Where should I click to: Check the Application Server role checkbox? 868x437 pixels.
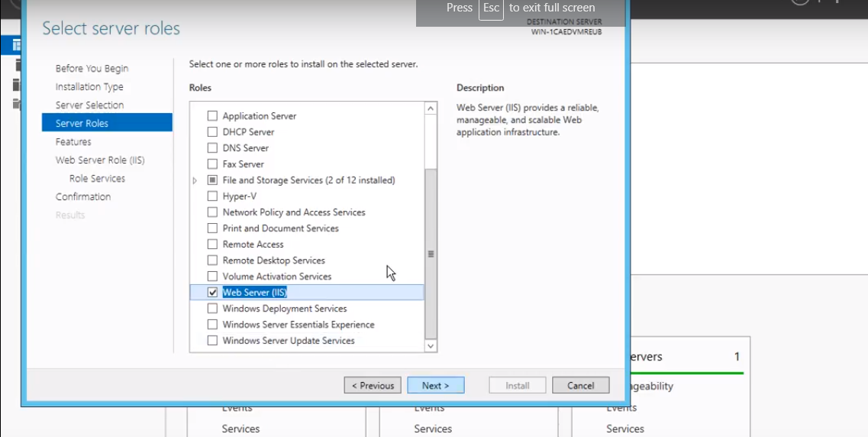[212, 116]
